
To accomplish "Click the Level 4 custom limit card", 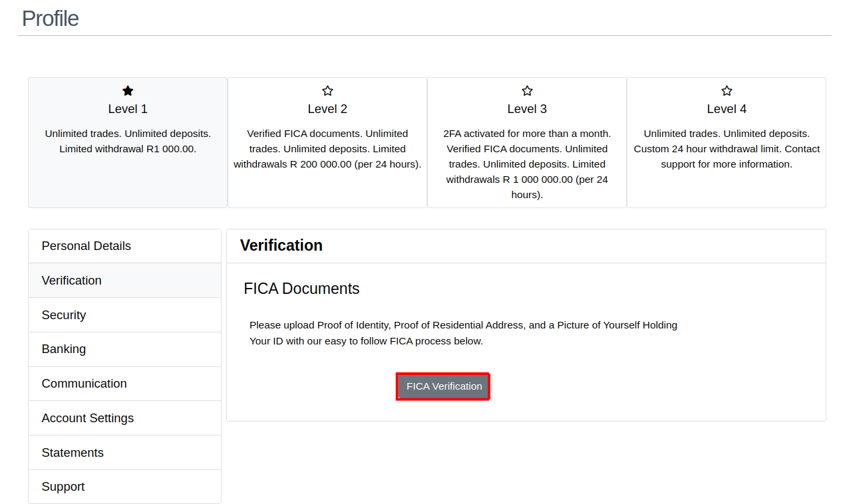I will (x=726, y=142).
